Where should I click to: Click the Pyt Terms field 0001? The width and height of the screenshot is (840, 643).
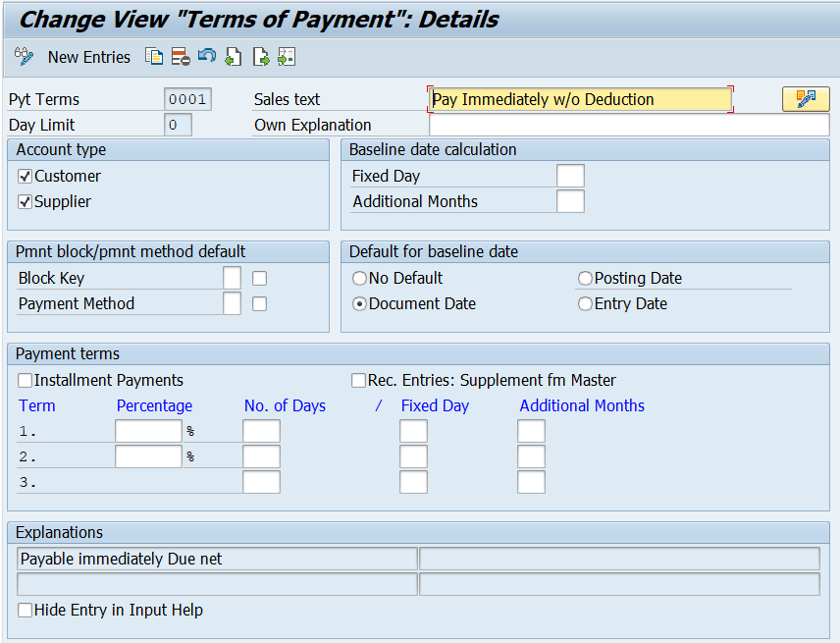coord(187,99)
